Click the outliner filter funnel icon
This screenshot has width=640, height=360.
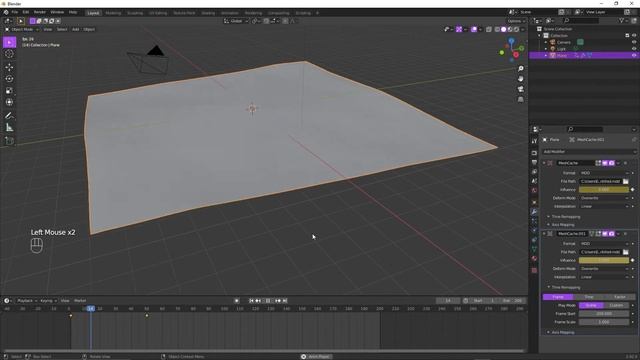pyautogui.click(x=622, y=20)
